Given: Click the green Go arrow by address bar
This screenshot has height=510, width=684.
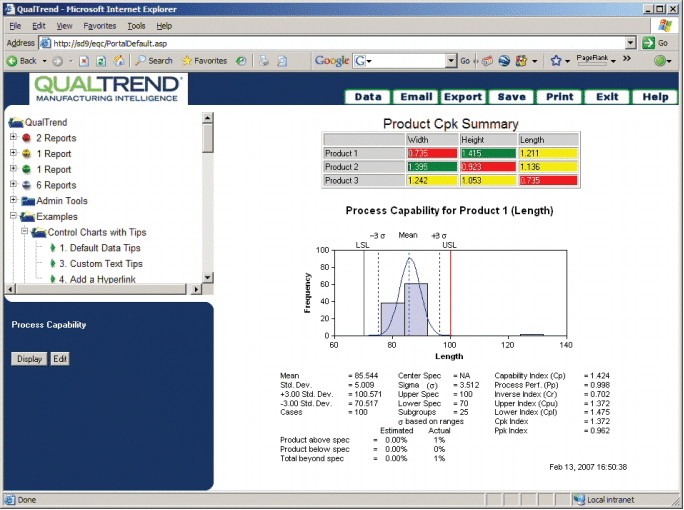Looking at the screenshot, I should click(x=649, y=43).
